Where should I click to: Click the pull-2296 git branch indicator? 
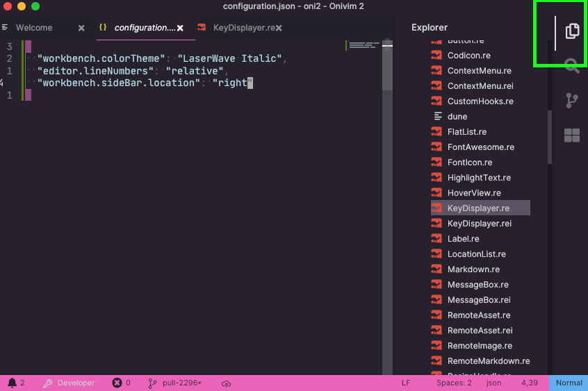(174, 383)
